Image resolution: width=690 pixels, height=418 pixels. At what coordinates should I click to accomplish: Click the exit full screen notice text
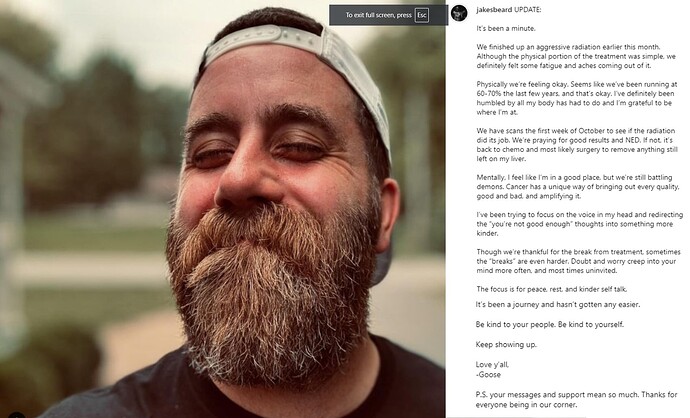[377, 16]
